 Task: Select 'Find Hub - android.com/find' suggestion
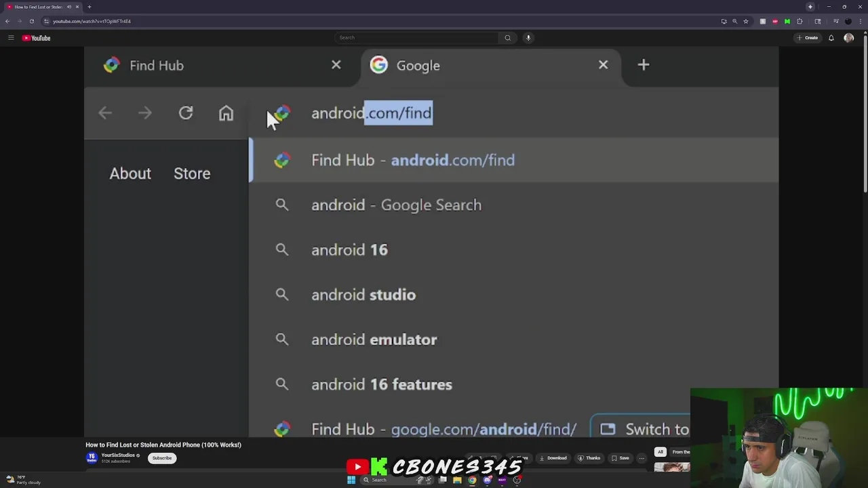pyautogui.click(x=514, y=160)
